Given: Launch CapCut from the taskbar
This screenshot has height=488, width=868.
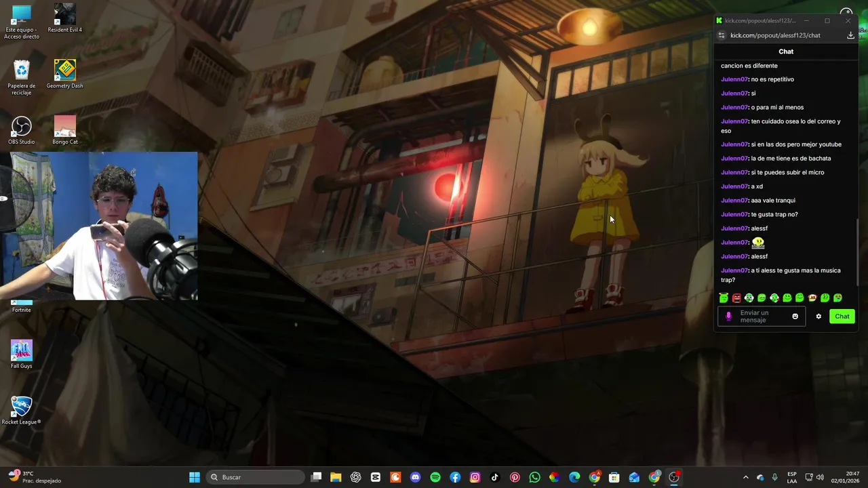Looking at the screenshot, I should click(x=376, y=477).
